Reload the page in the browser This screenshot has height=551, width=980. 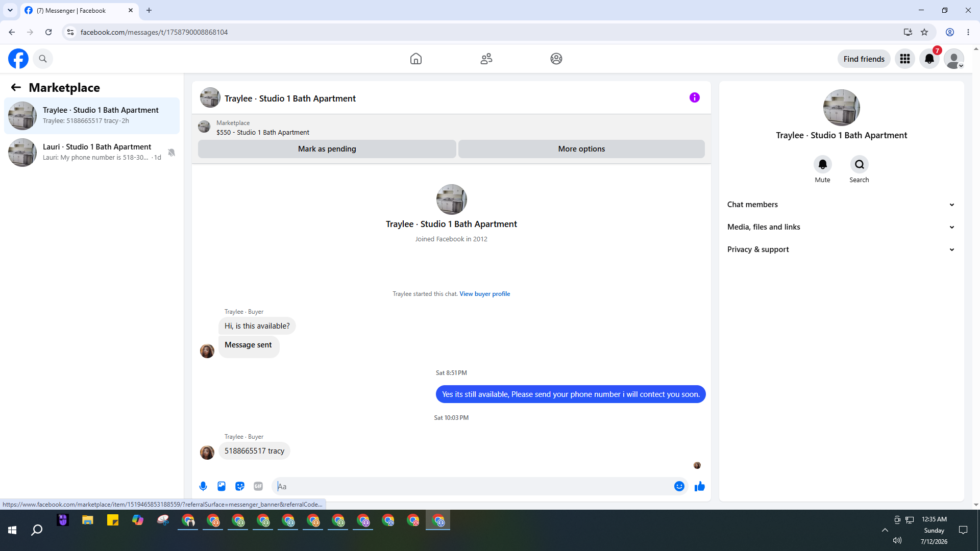coord(48,32)
